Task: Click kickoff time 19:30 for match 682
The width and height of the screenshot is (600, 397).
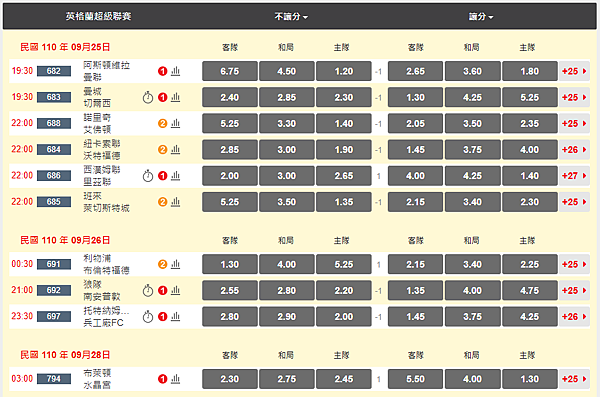Action: [22, 71]
